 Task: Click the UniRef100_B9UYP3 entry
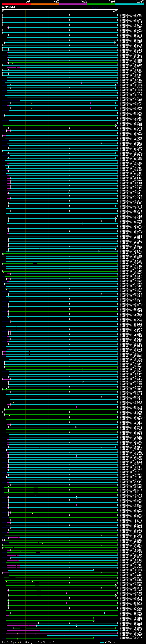[x=131, y=364]
